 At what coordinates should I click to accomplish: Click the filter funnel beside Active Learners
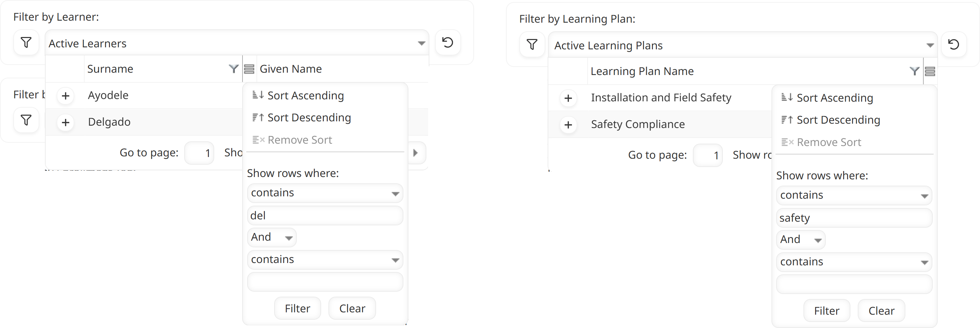click(x=26, y=43)
